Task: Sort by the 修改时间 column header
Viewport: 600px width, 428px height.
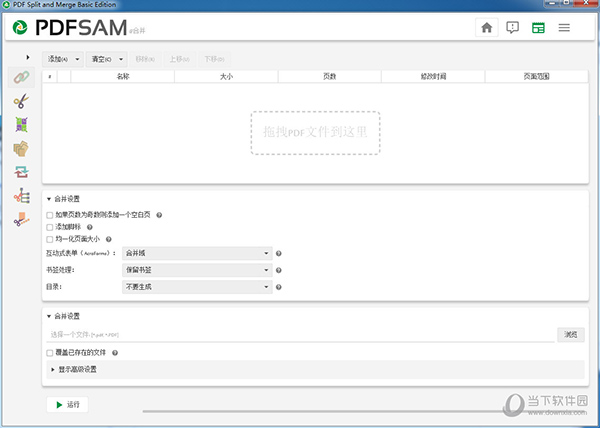Action: click(433, 76)
